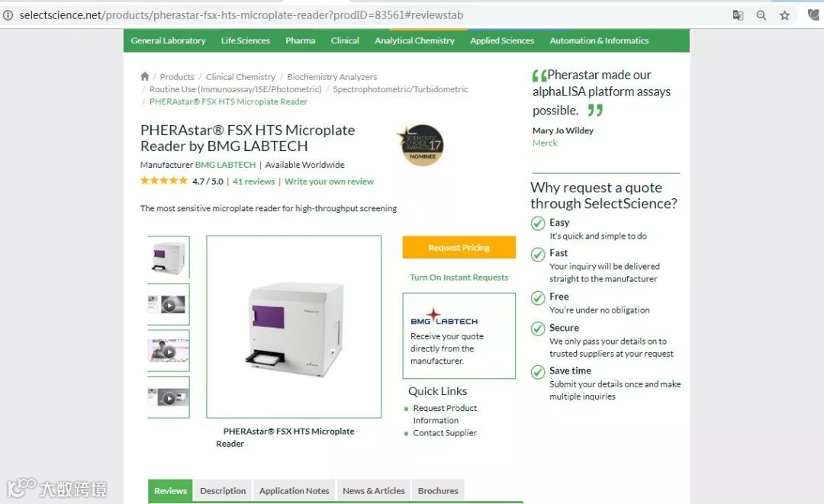Click the home icon in breadcrumb

pyautogui.click(x=145, y=76)
